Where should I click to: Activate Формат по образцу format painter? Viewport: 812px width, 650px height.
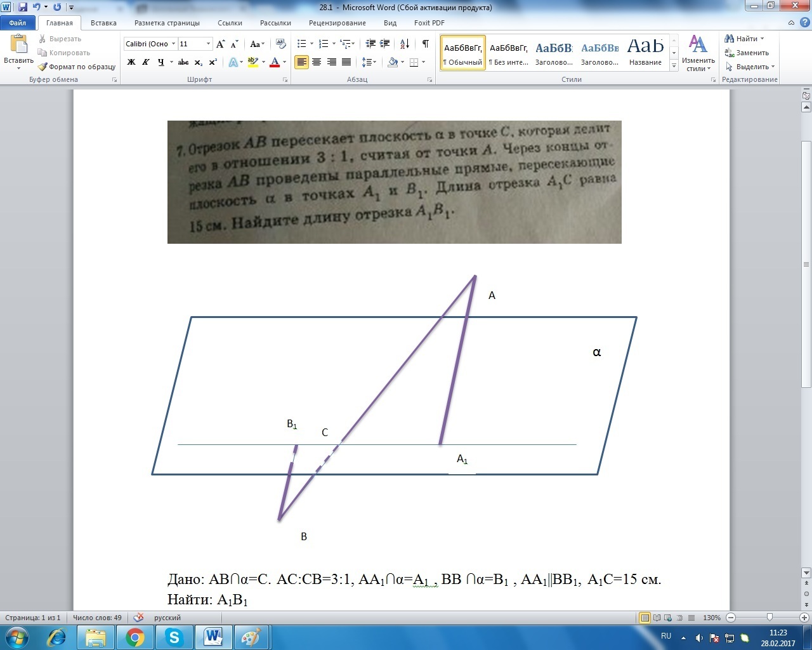[76, 67]
